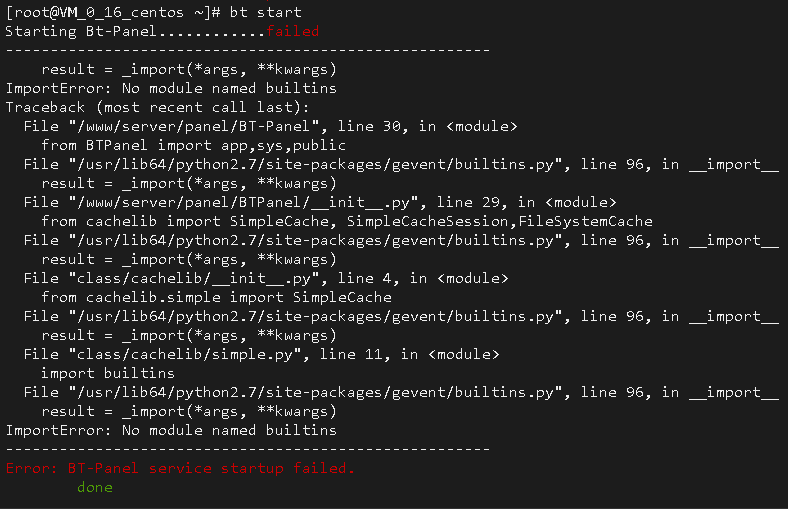Click the top dashed separator line

(248, 50)
